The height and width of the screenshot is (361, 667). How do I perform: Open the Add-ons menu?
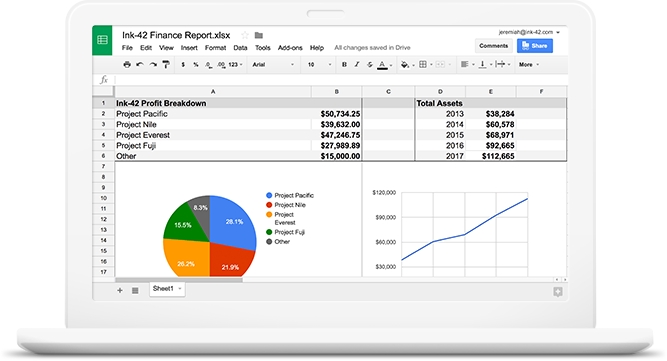pyautogui.click(x=290, y=48)
